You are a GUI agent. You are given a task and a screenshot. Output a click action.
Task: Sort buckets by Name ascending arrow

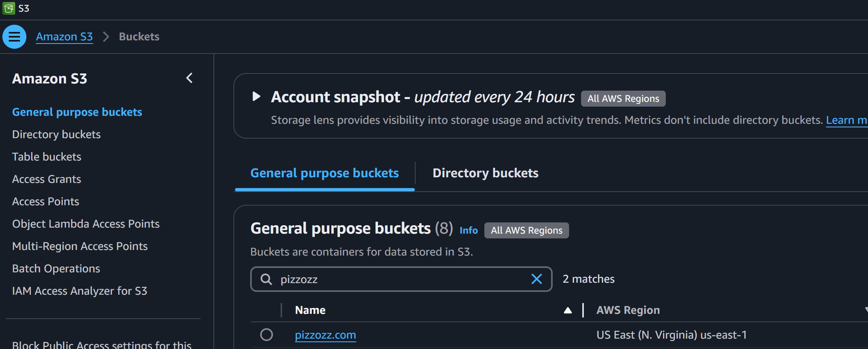click(567, 310)
